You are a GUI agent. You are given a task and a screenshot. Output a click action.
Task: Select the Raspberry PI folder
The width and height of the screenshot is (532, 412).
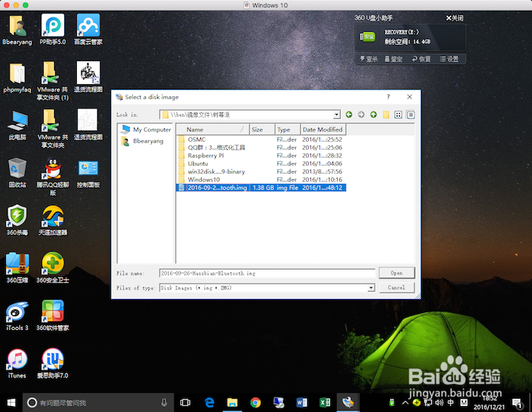coord(262,156)
